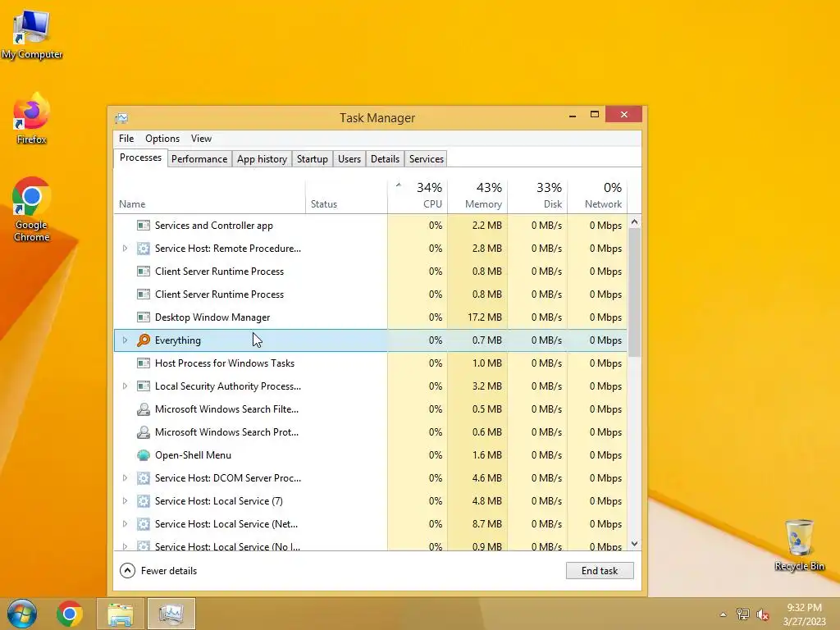This screenshot has width=840, height=630.
Task: Expand the Local Security Authority Process row
Action: 125,386
